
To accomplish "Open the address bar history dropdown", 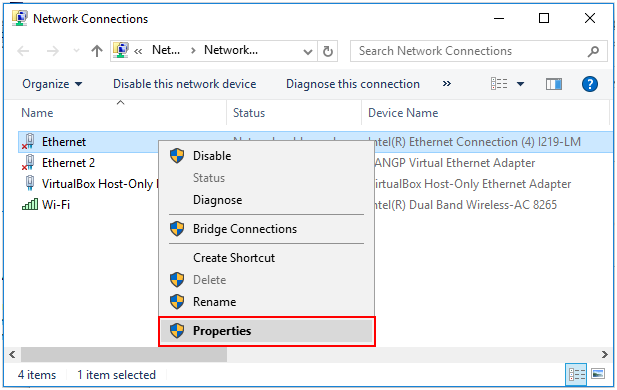I will pyautogui.click(x=308, y=52).
